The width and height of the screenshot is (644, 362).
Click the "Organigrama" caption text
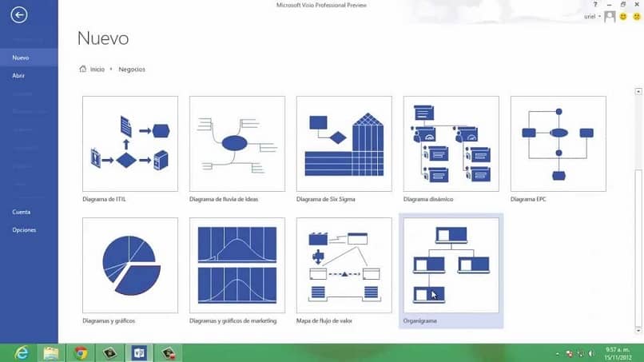(x=419, y=321)
